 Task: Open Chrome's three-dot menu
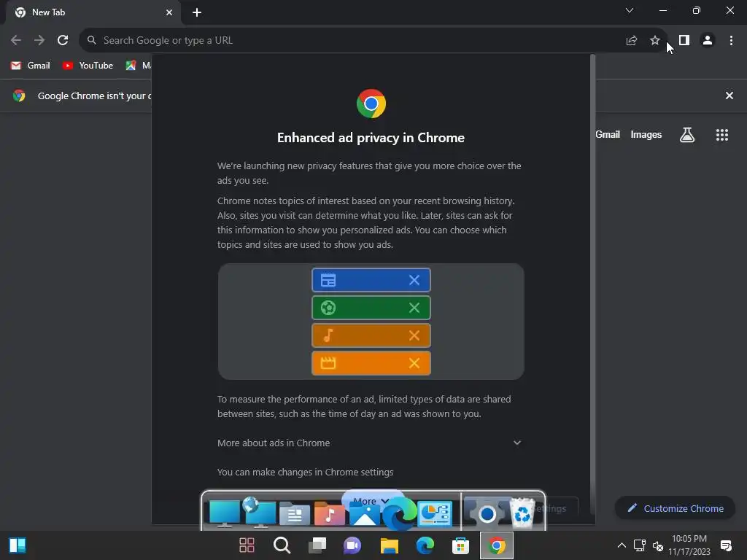coord(731,41)
